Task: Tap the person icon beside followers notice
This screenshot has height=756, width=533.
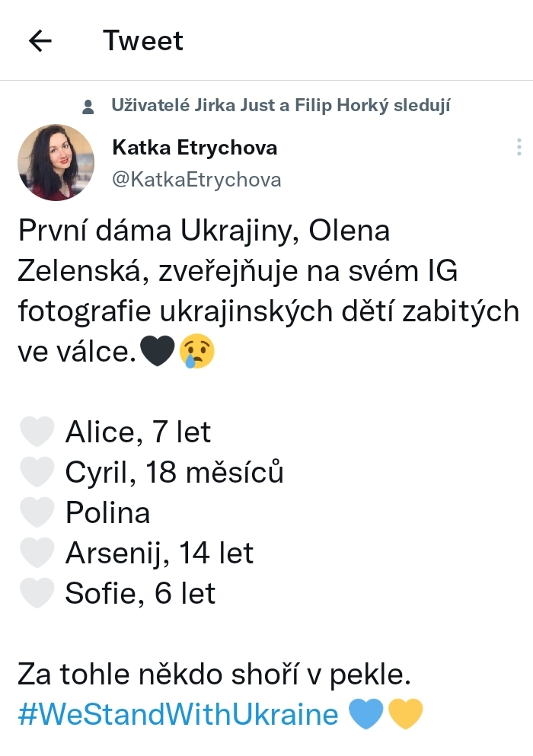Action: click(x=88, y=105)
